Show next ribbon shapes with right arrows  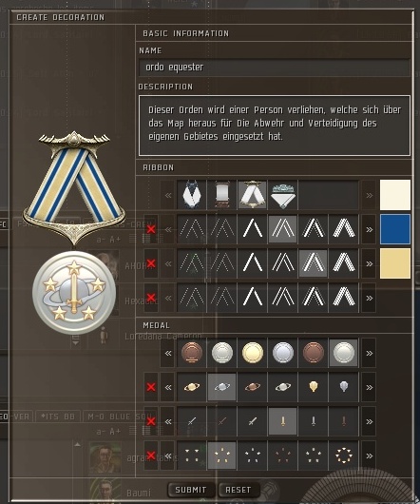(369, 195)
